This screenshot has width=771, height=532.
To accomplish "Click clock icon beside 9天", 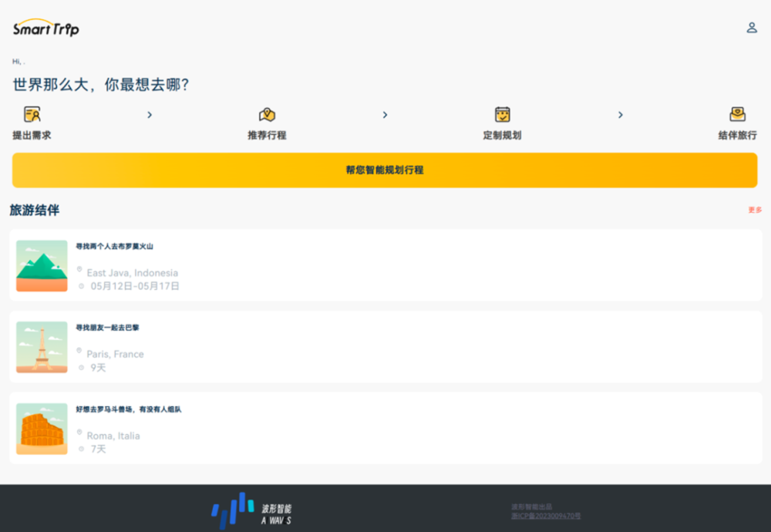I will pos(81,368).
